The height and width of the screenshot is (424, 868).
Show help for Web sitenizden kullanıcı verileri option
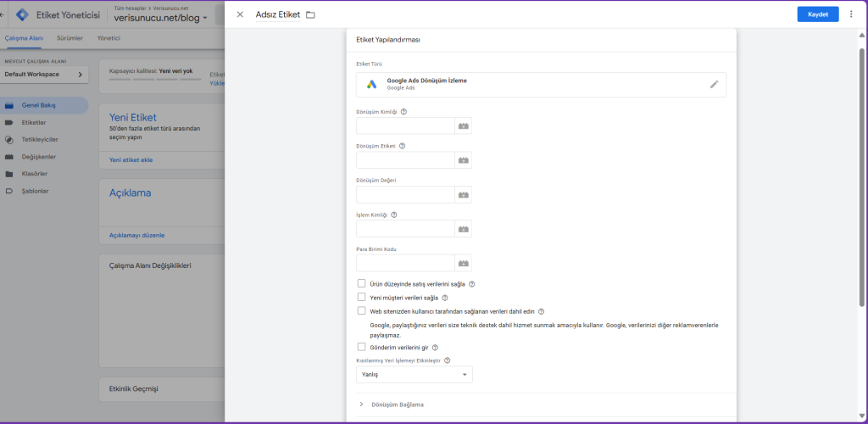point(542,311)
